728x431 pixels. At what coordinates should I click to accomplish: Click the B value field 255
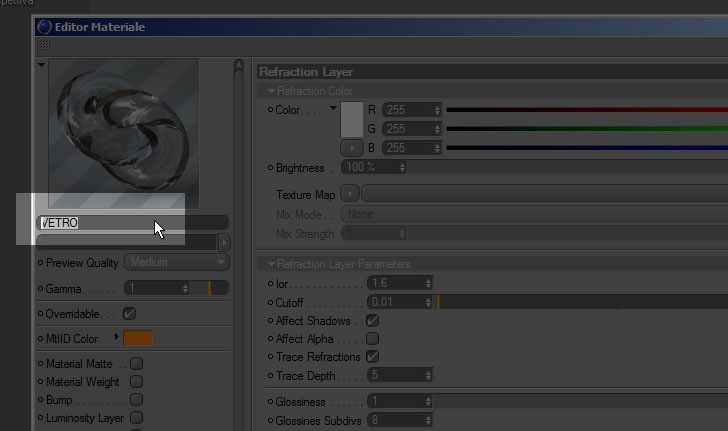tap(408, 148)
